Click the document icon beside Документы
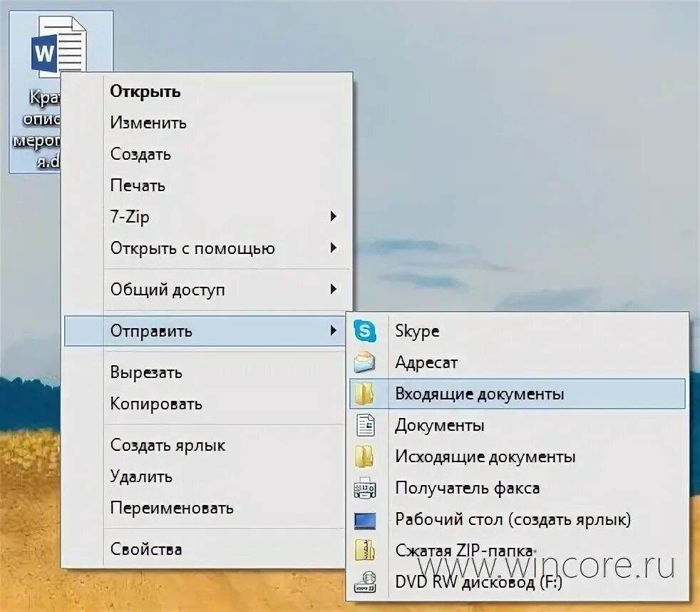The width and height of the screenshot is (700, 612). [365, 425]
